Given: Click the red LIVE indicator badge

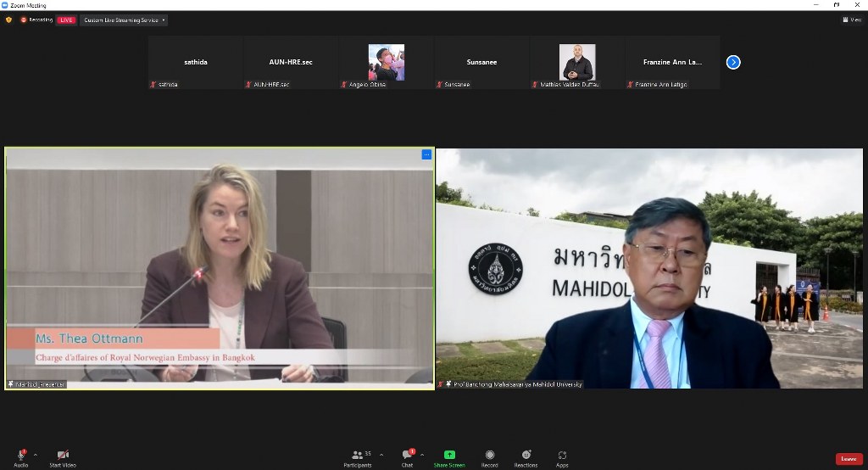Looking at the screenshot, I should (x=66, y=20).
